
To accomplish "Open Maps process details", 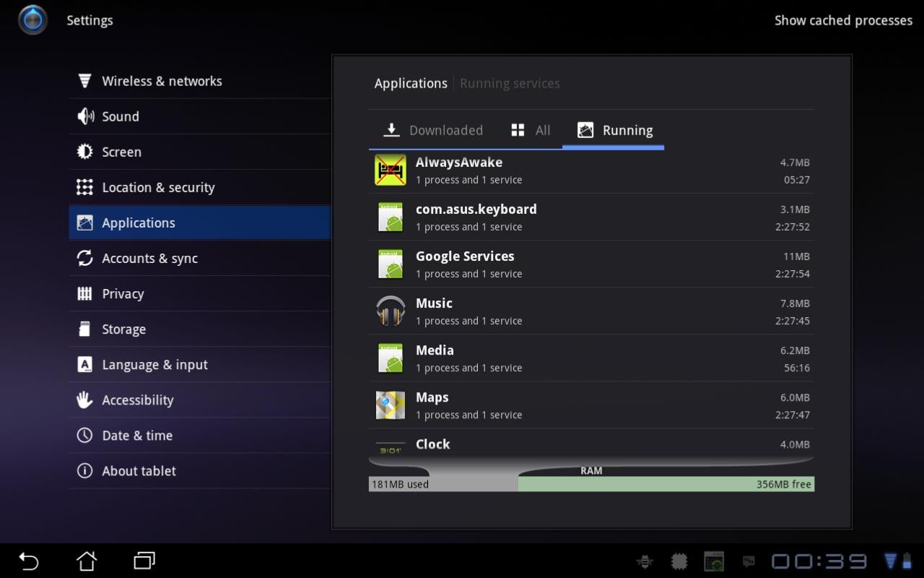I will [x=591, y=405].
